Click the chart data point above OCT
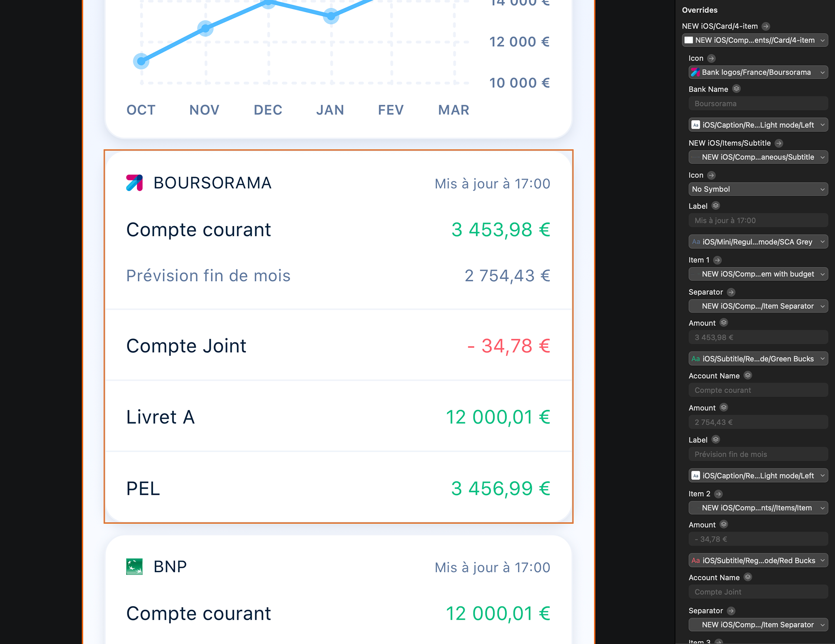835x644 pixels. coord(141,61)
